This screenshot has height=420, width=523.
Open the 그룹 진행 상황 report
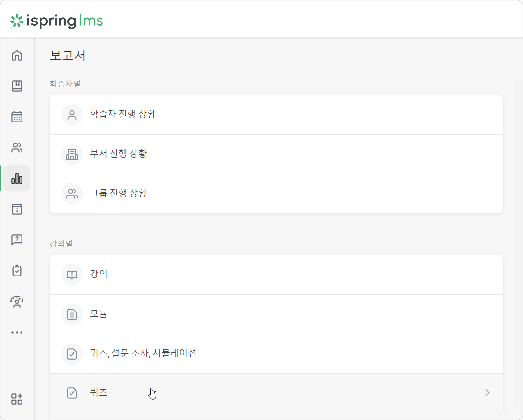pyautogui.click(x=276, y=194)
